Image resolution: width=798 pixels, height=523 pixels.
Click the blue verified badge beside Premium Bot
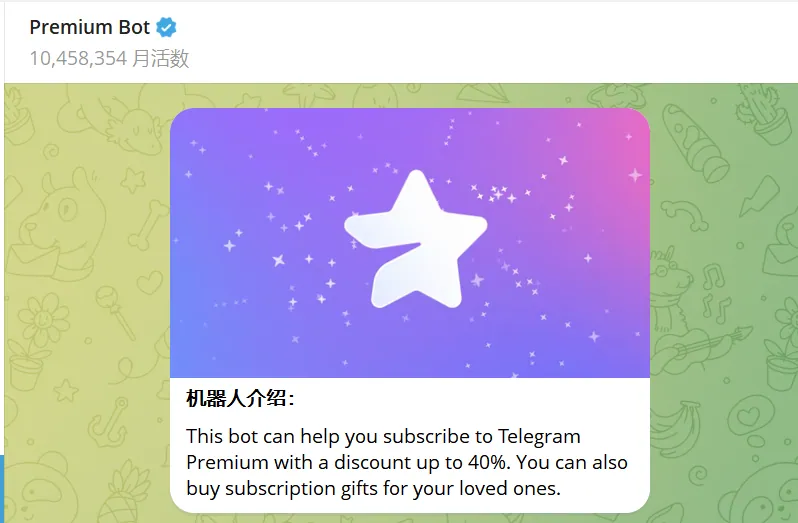[x=166, y=27]
